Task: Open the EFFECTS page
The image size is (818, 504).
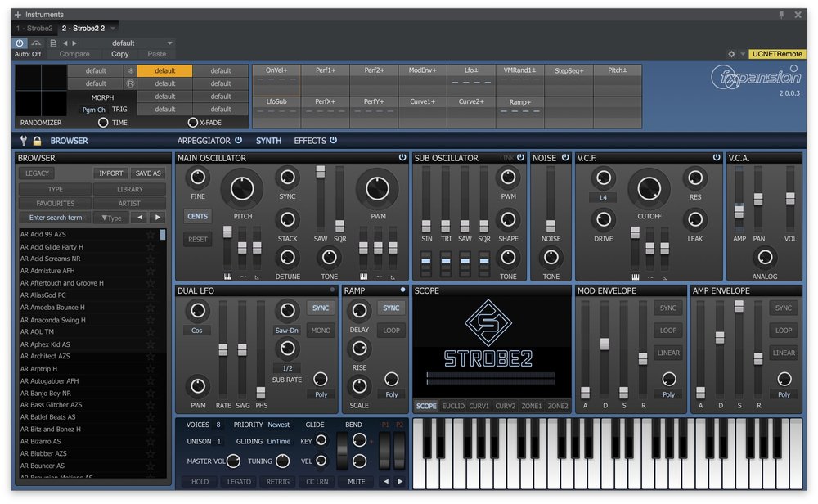Action: tap(310, 141)
